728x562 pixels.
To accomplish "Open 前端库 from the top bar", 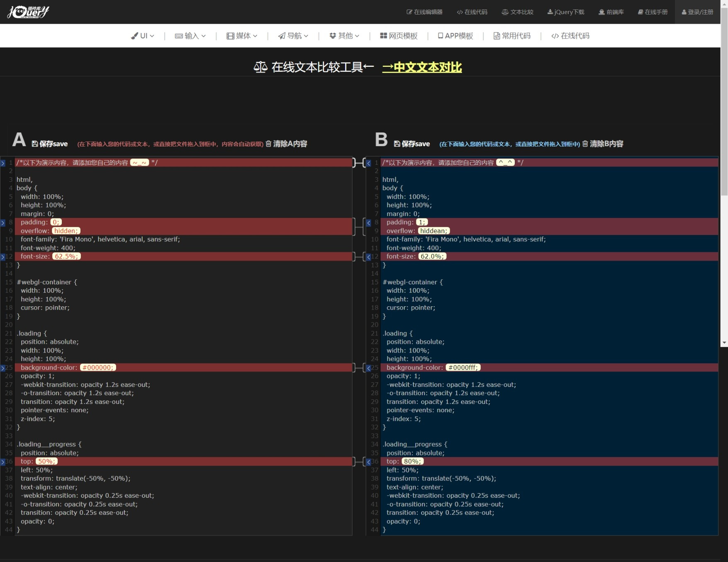I will 611,12.
